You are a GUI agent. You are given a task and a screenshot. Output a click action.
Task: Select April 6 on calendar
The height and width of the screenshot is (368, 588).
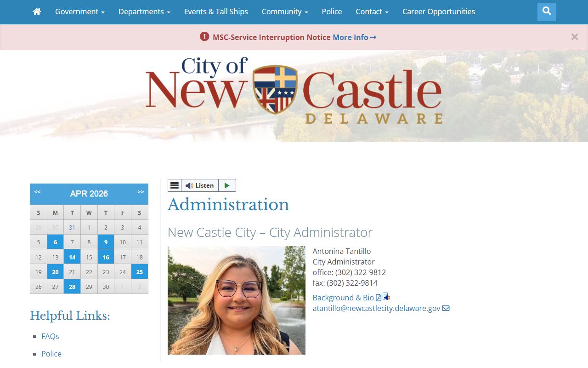coord(55,242)
